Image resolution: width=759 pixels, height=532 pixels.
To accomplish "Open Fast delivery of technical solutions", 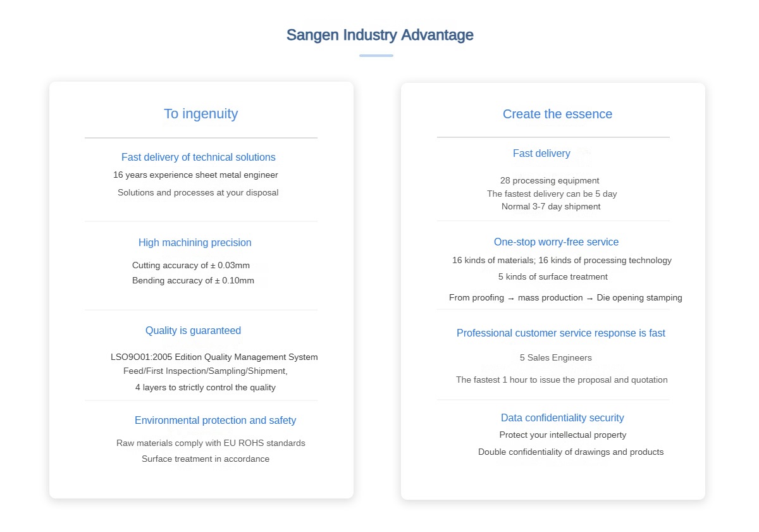I will 199,157.
